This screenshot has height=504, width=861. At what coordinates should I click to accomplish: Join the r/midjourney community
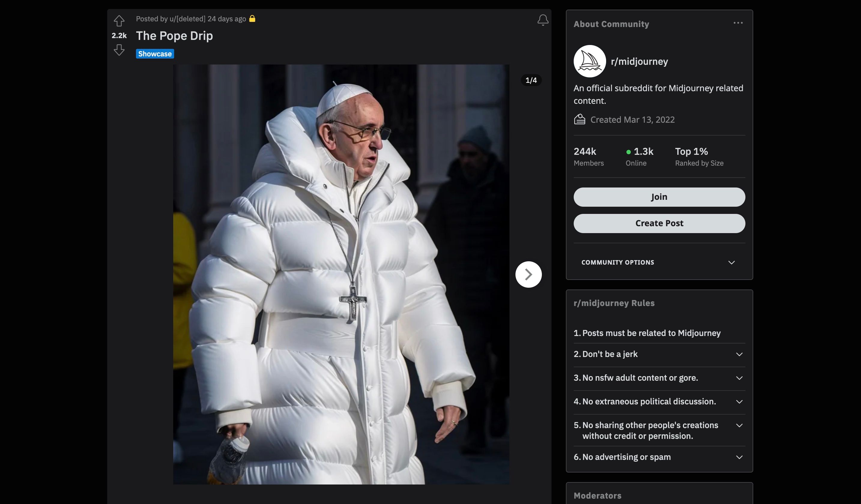coord(659,197)
